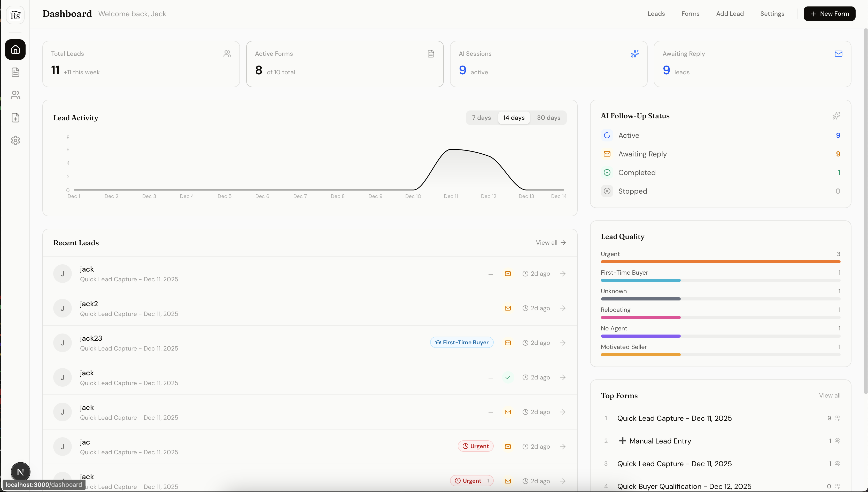Viewport: 868px width, 492px height.
Task: Switch lead activity to 7 days
Action: click(482, 118)
